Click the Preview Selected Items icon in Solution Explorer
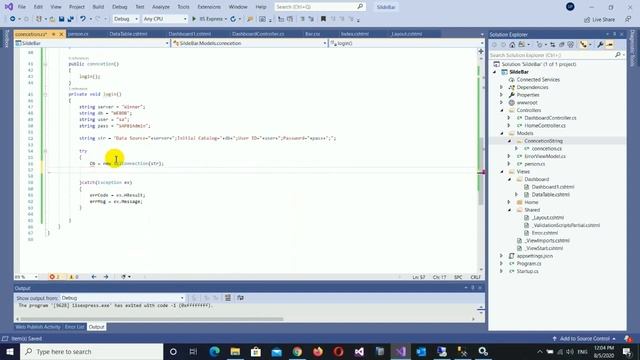This screenshot has height=360, width=640. (609, 45)
